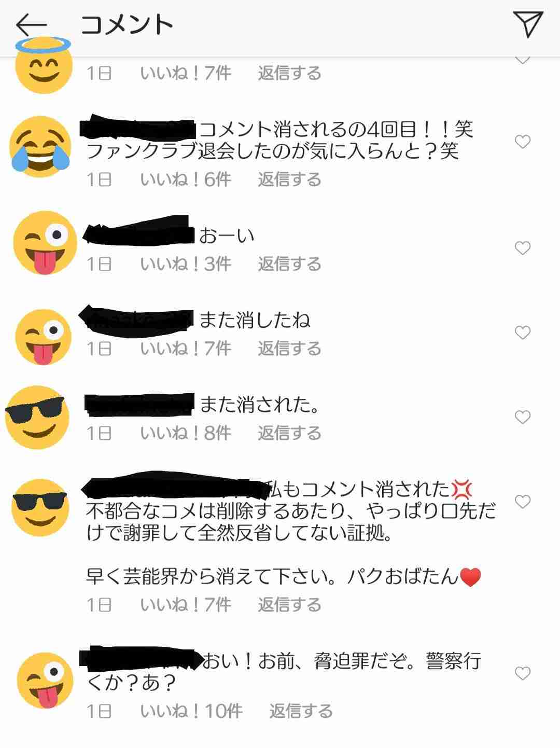Viewport: 560px width, 748px height.
Task: Tap heart next to '私もコメント消された' comment
Action: coord(523,502)
